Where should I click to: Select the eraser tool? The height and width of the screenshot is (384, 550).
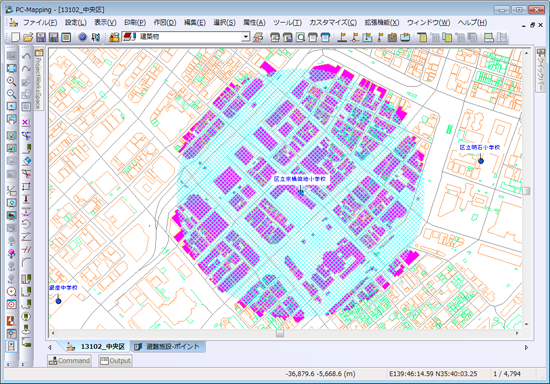[x=26, y=161]
